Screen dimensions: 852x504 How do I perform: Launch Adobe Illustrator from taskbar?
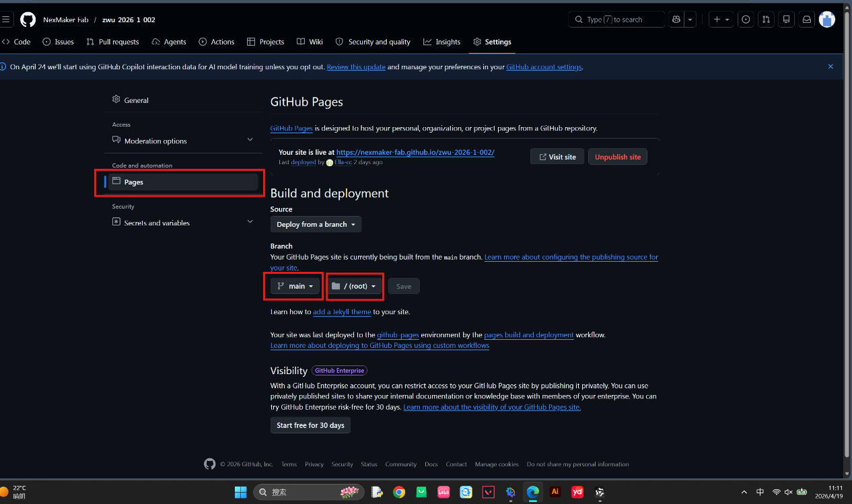coord(555,492)
